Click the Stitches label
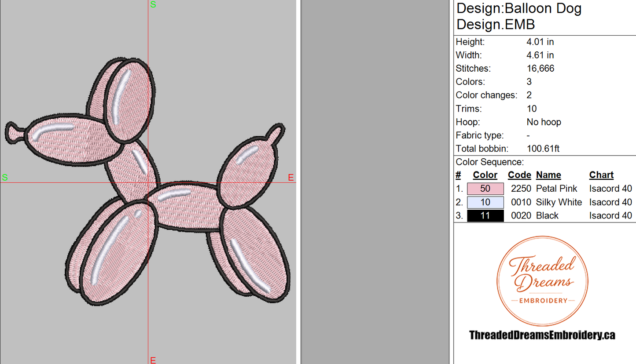The width and height of the screenshot is (636, 364). [x=473, y=69]
